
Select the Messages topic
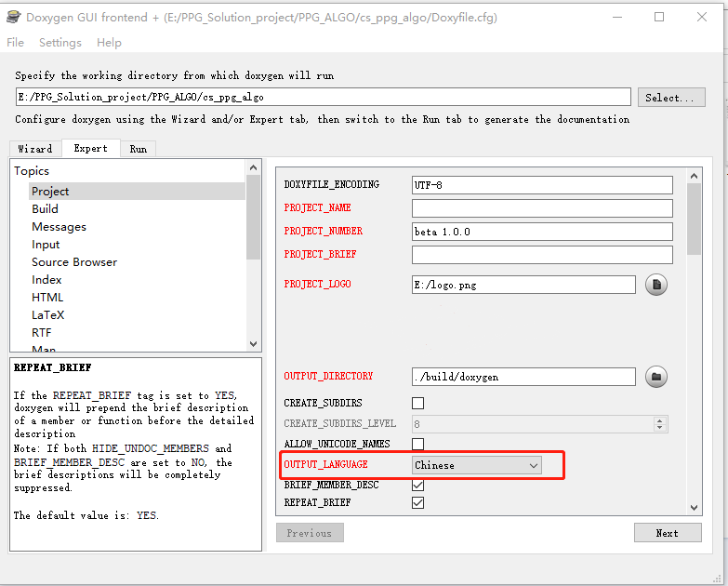click(x=59, y=227)
